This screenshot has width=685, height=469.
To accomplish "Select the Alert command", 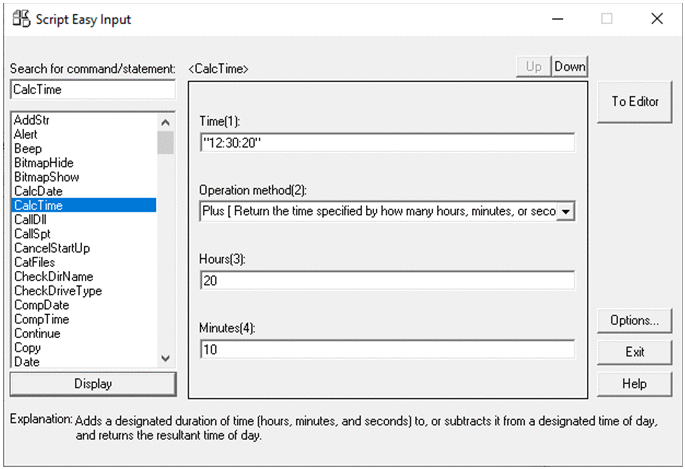I will coord(26,134).
